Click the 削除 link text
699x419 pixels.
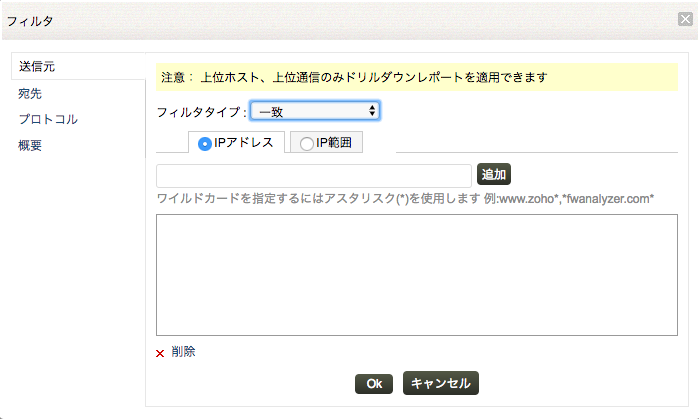(x=183, y=352)
